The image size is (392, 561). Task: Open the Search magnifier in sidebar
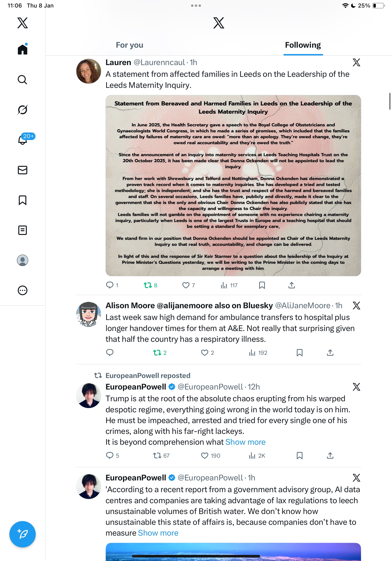tap(23, 80)
